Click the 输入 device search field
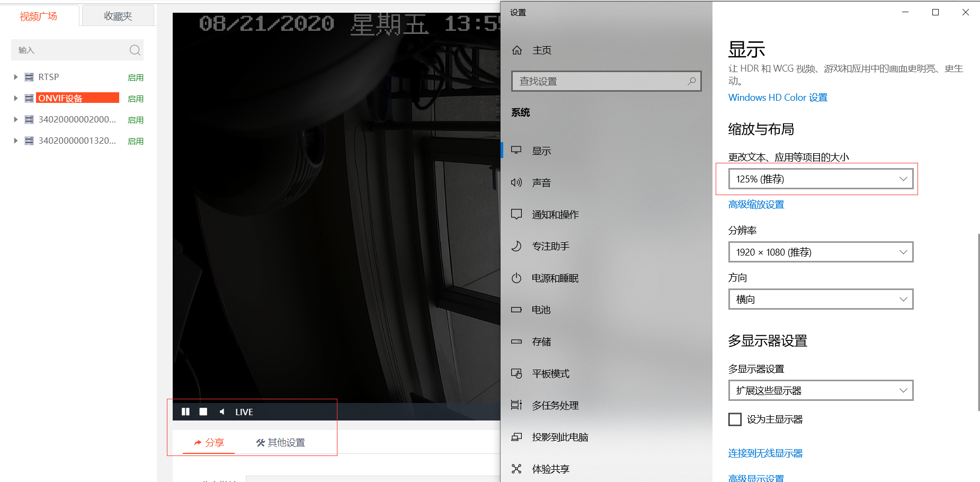Screen dimensions: 980x482 coord(77,50)
